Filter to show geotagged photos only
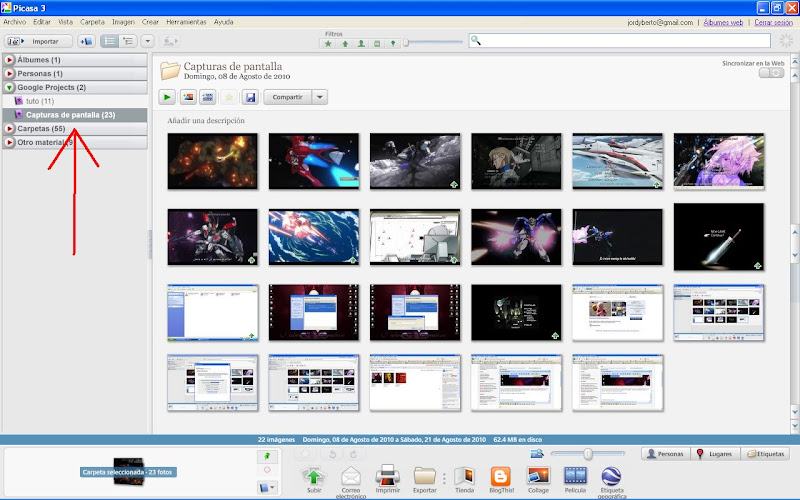 point(393,44)
